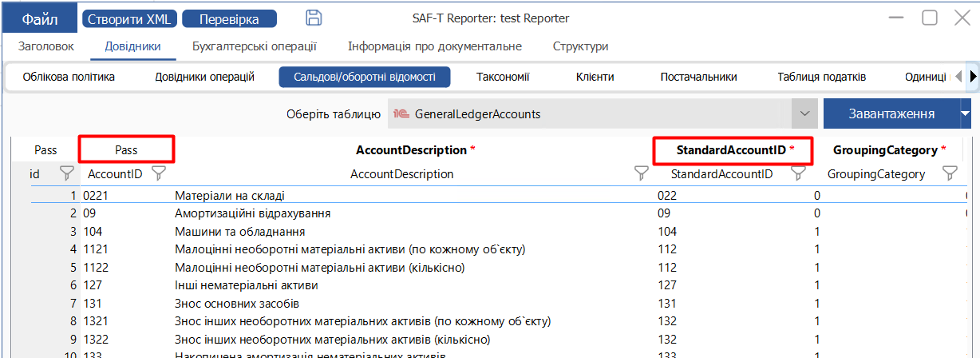Open the Структури tab
The width and height of the screenshot is (980, 358).
click(x=581, y=47)
